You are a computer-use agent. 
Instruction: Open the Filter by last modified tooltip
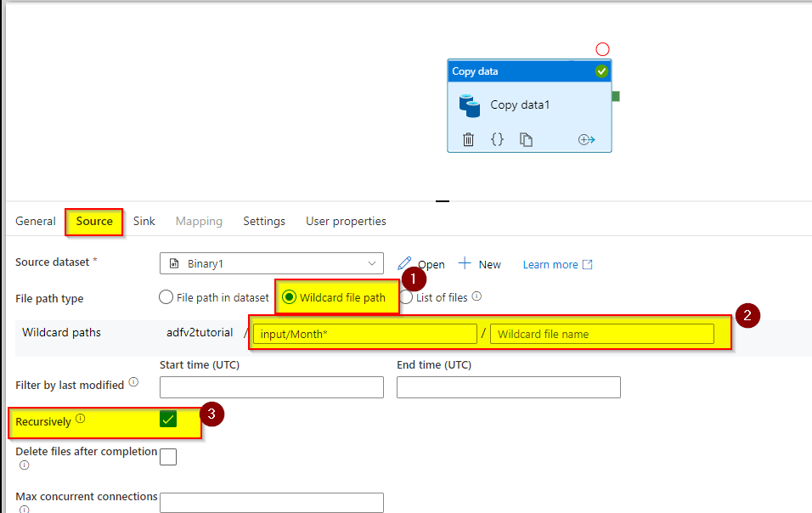133,381
